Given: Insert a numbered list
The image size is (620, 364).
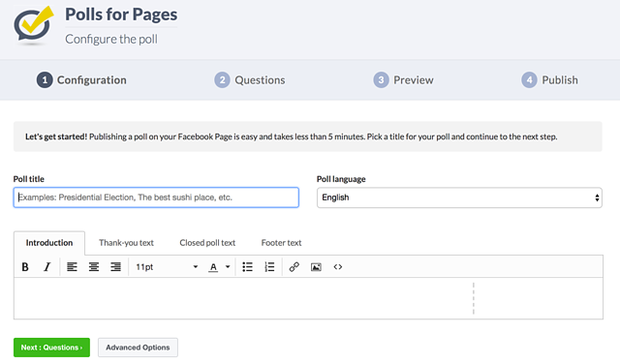Looking at the screenshot, I should (269, 267).
